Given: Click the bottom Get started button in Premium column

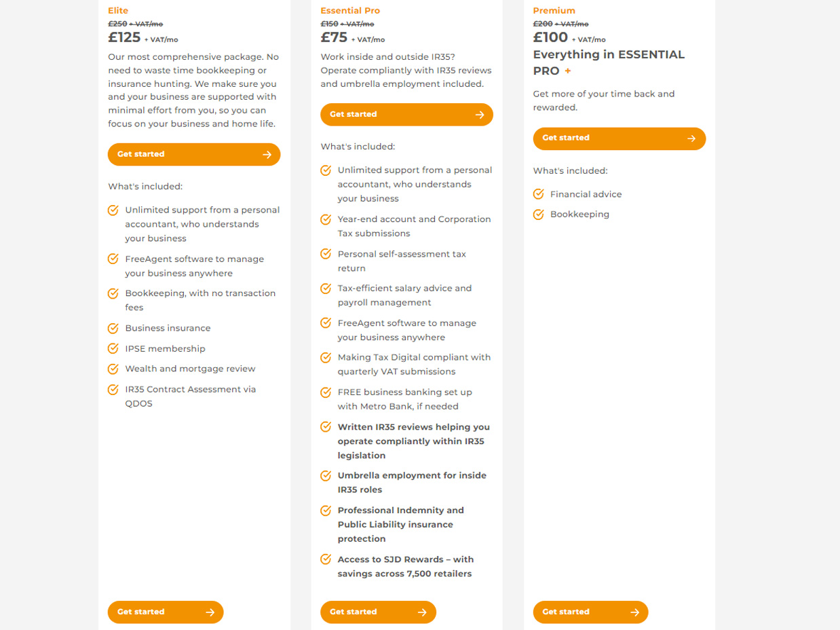Looking at the screenshot, I should click(x=590, y=612).
